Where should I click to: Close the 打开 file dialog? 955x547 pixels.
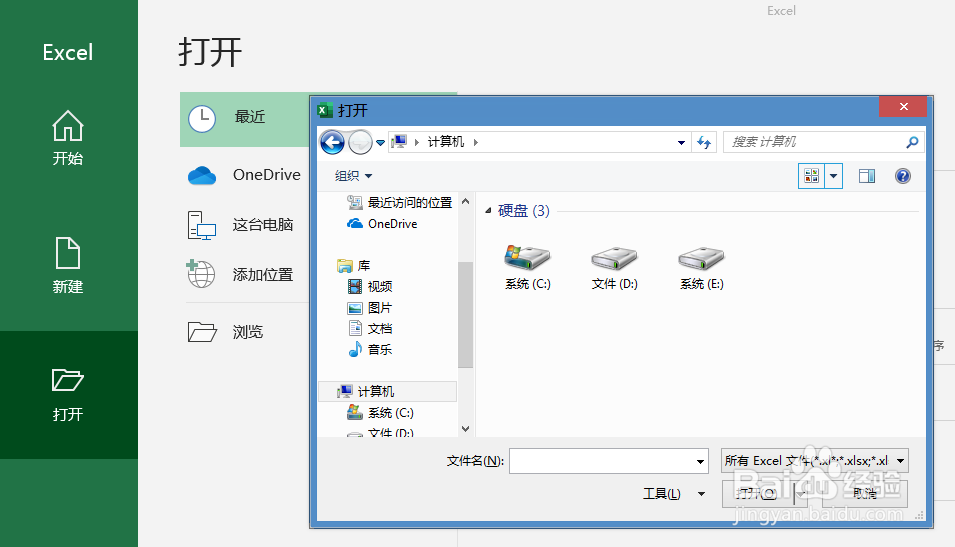tap(903, 107)
